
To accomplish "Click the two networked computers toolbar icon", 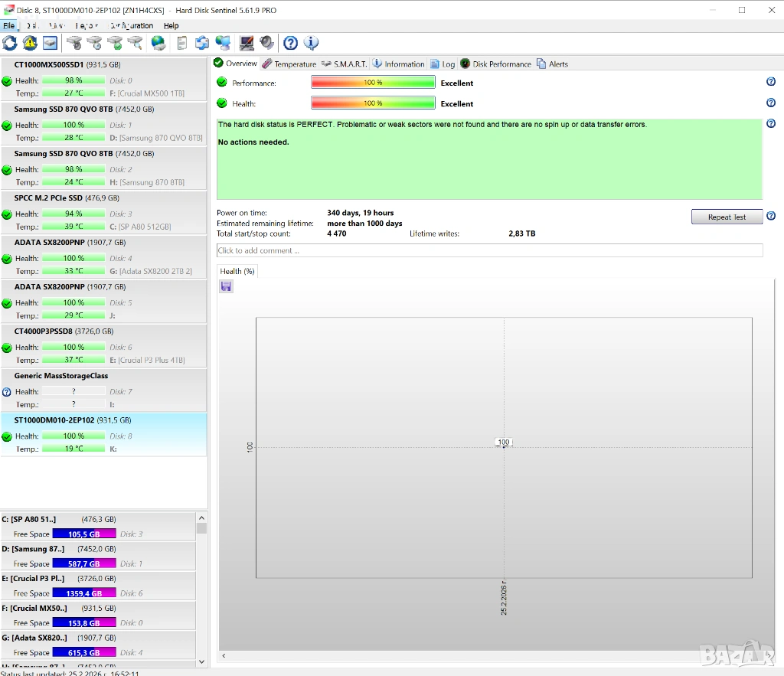I will coord(223,43).
